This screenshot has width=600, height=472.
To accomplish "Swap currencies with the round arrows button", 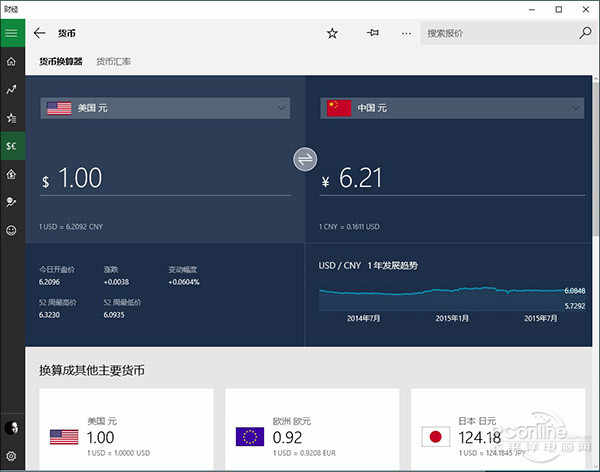I will pos(305,159).
